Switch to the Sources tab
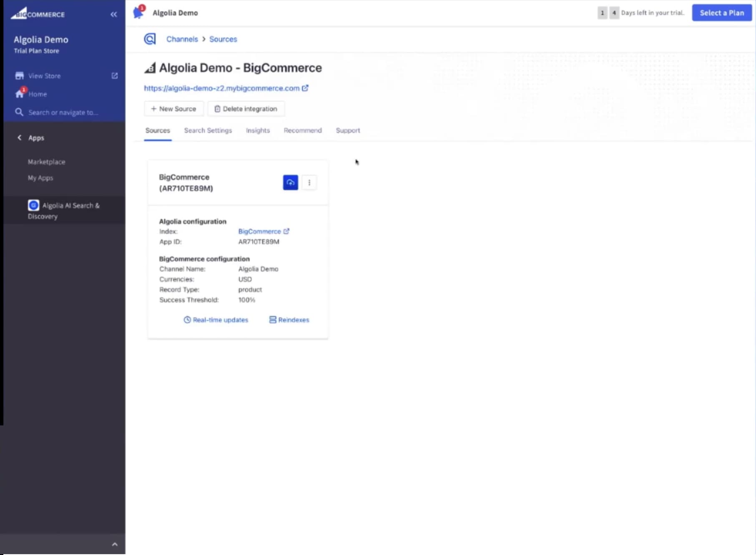 coord(158,130)
